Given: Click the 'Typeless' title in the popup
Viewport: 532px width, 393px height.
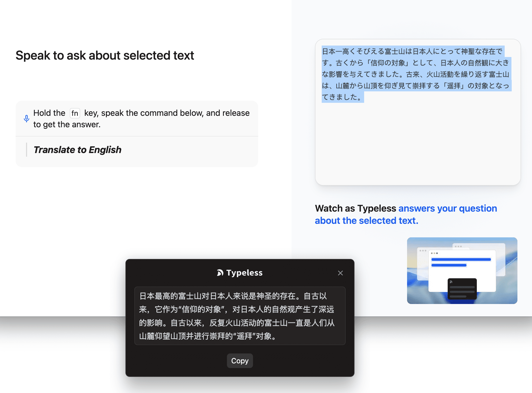Looking at the screenshot, I should tap(244, 273).
